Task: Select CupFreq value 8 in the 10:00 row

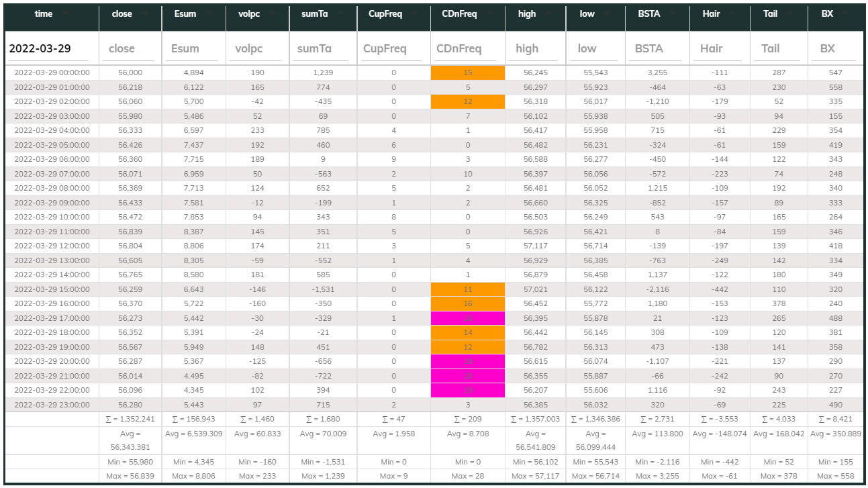Action: pyautogui.click(x=394, y=217)
